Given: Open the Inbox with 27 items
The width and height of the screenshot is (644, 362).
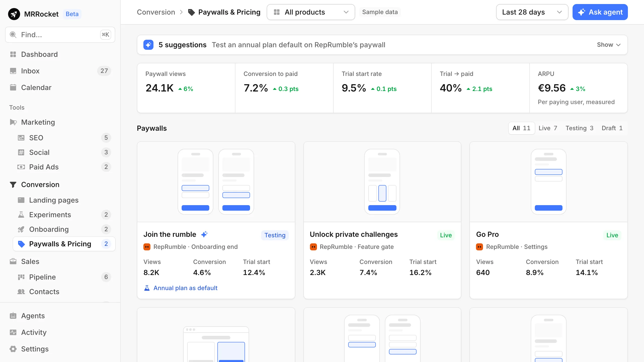Looking at the screenshot, I should coord(60,71).
